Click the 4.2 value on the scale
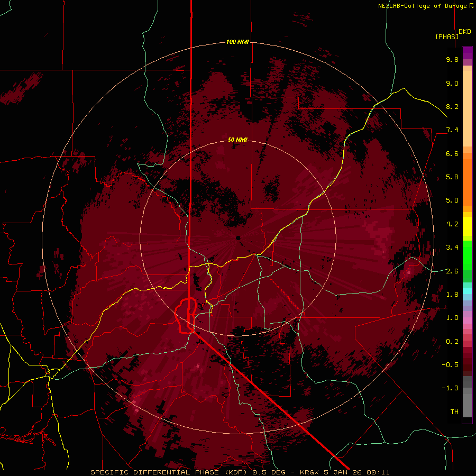 [x=452, y=224]
